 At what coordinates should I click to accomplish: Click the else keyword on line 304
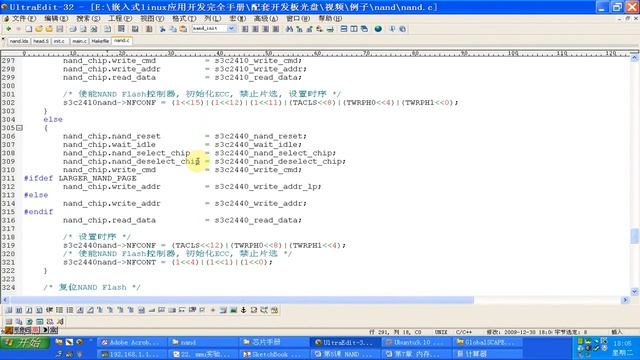[x=53, y=120]
